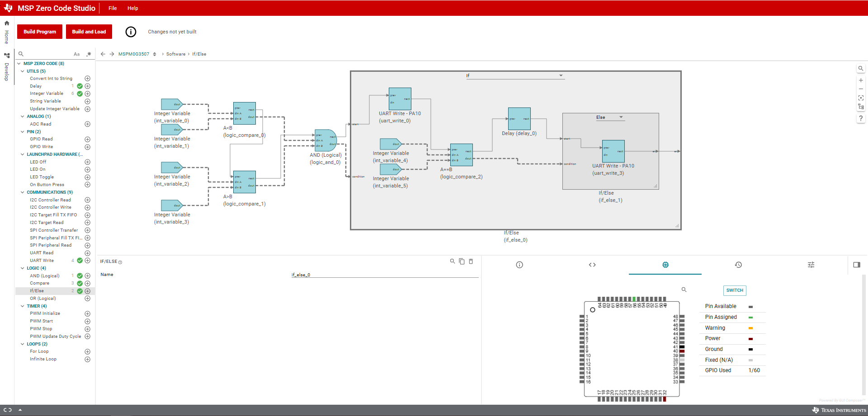The height and width of the screenshot is (416, 868).
Task: Open the canvas help question mark icon
Action: (861, 118)
